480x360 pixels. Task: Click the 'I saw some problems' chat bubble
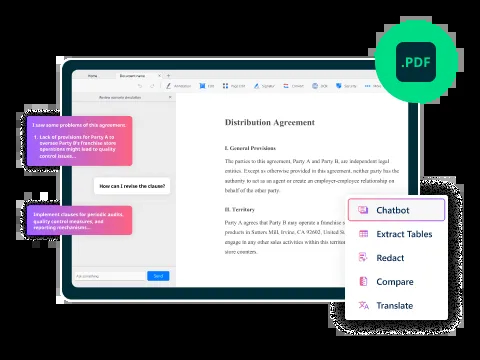click(79, 141)
